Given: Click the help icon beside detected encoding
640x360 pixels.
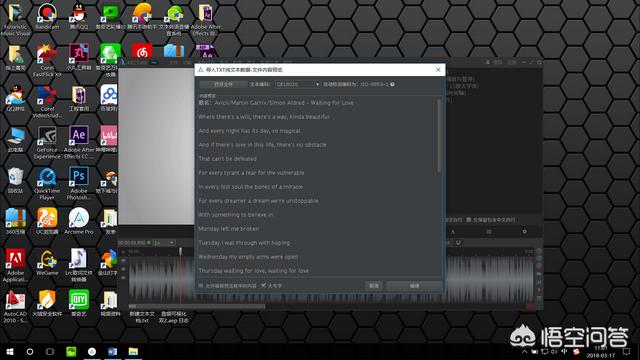Looking at the screenshot, I should tap(392, 84).
